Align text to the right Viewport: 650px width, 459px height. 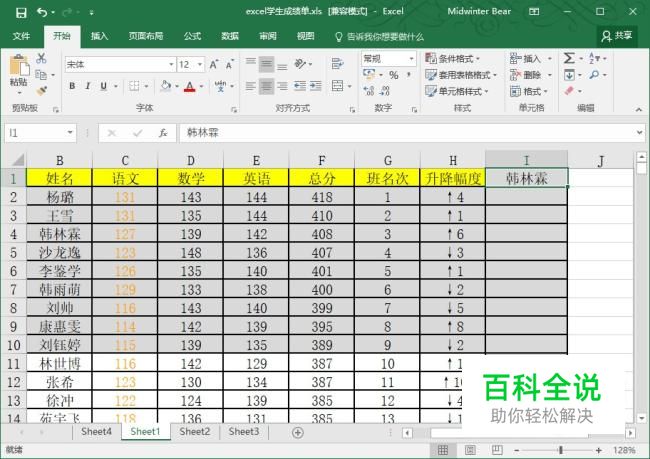[282, 86]
